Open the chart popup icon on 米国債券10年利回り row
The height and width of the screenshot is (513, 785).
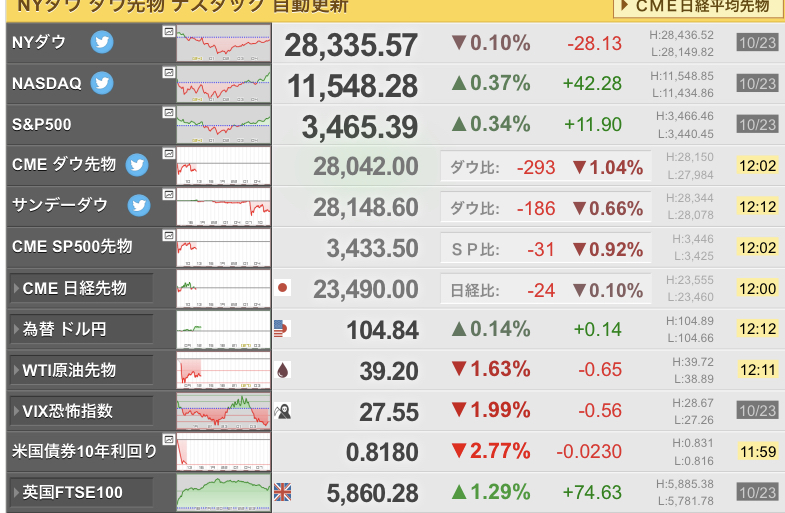[169, 440]
